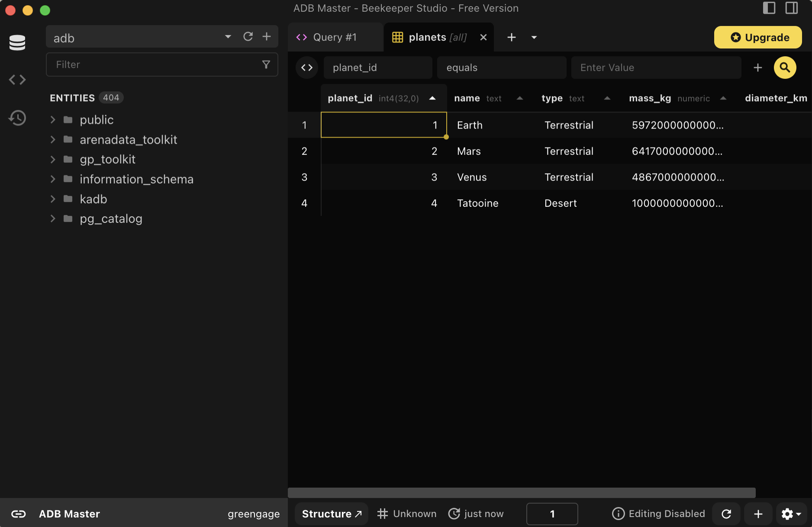
Task: Toggle the right sidebar panel icon
Action: [x=792, y=8]
